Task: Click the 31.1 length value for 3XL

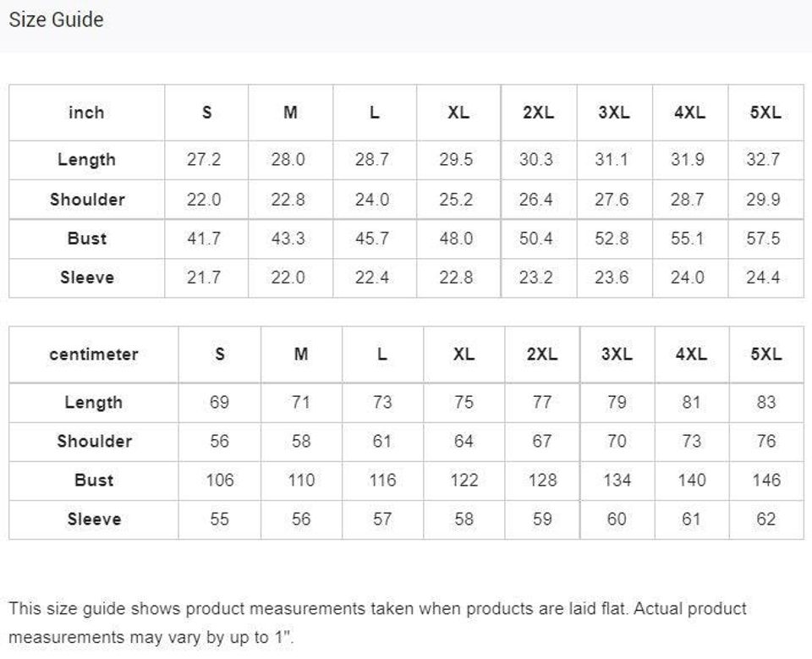Action: click(612, 160)
